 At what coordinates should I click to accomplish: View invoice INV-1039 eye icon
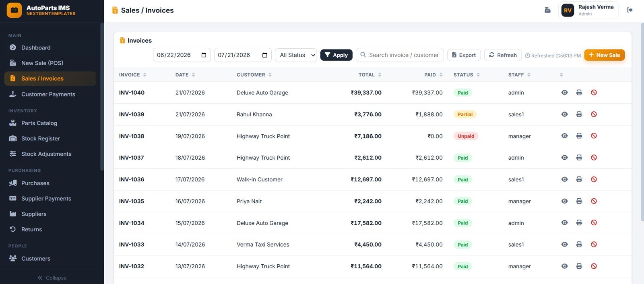pos(564,114)
